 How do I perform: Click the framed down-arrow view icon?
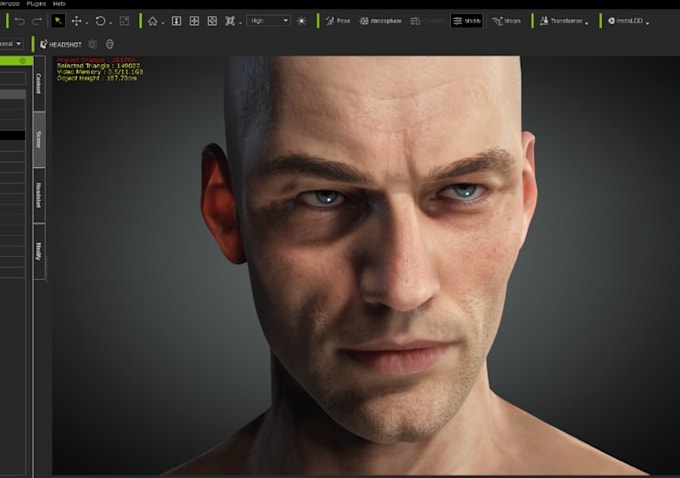176,21
